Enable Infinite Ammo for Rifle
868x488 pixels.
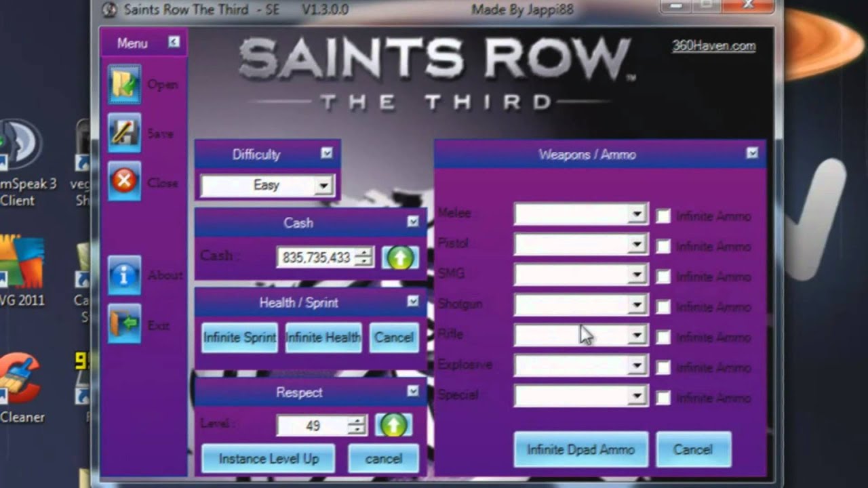pos(663,337)
